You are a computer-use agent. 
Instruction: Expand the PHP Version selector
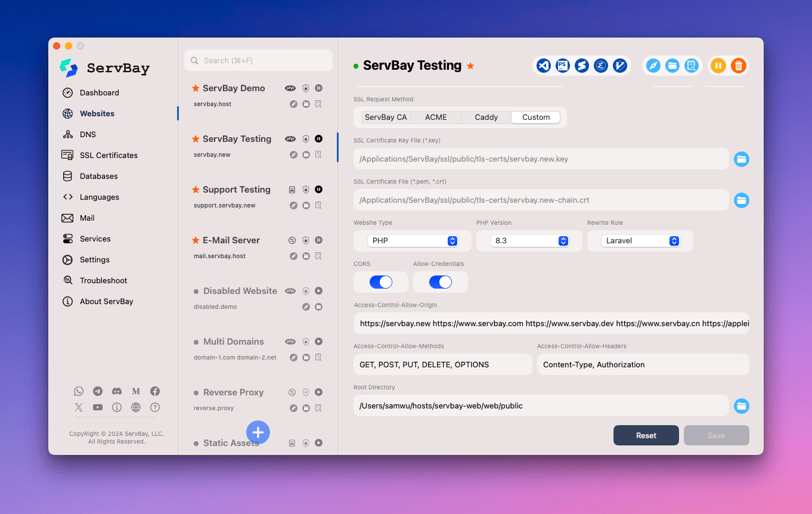(x=529, y=241)
